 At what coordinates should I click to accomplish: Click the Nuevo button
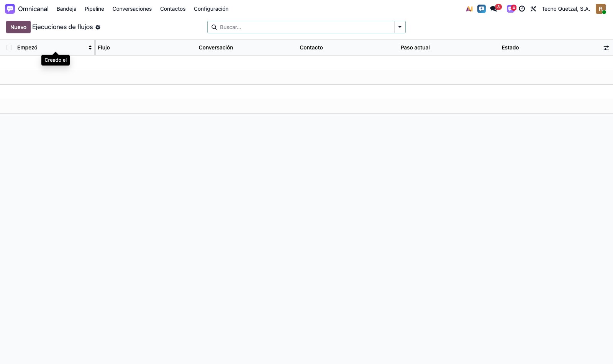tap(18, 27)
